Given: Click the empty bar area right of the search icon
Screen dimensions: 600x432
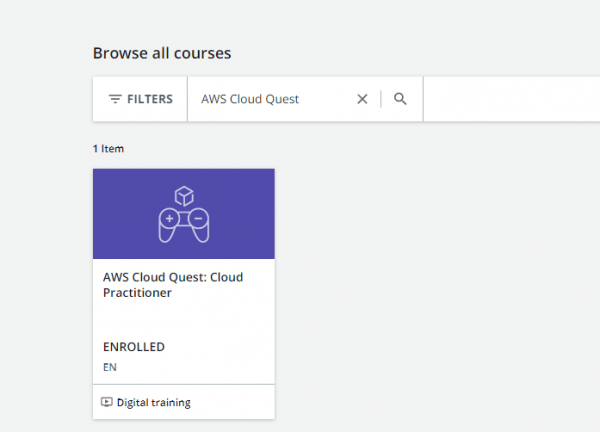Looking at the screenshot, I should 510,99.
